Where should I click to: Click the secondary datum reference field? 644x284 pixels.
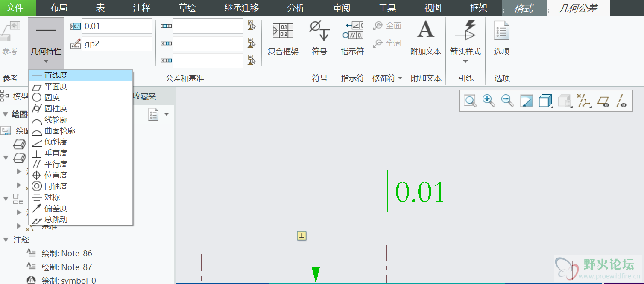(x=208, y=43)
